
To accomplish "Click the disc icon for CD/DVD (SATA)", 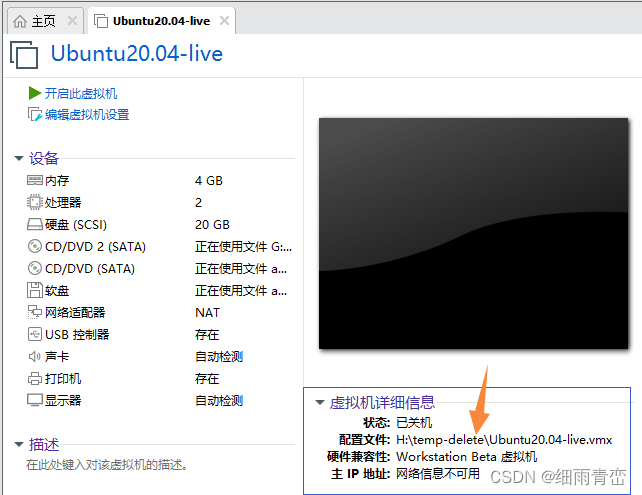I will [35, 269].
